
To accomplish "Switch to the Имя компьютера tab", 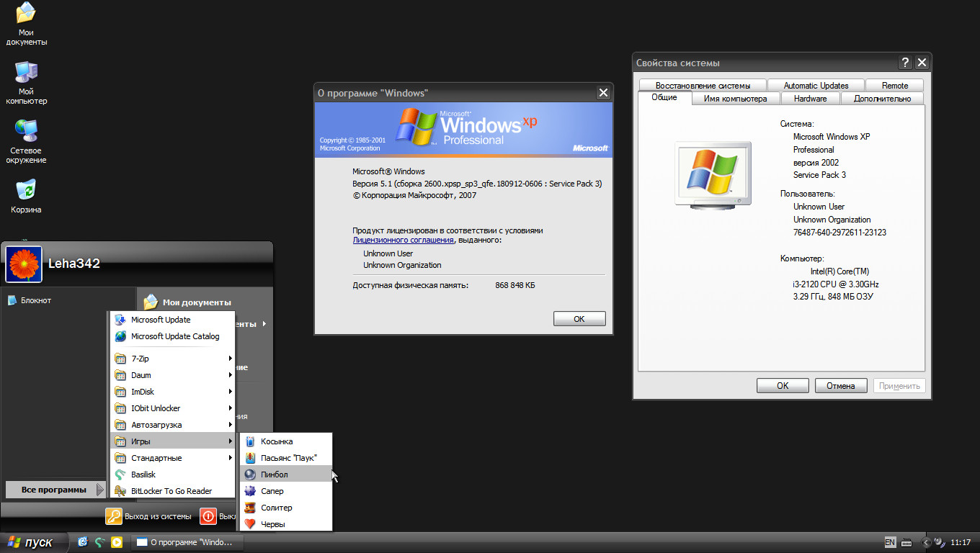I will (x=735, y=99).
